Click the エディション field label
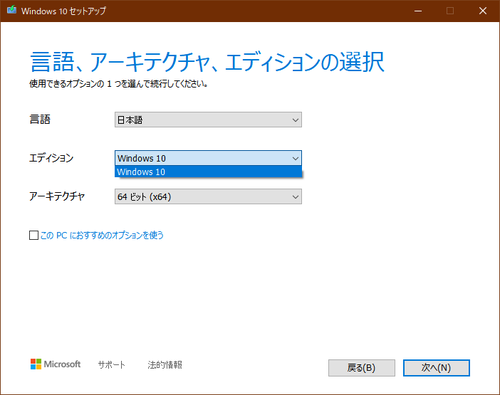 [51, 158]
